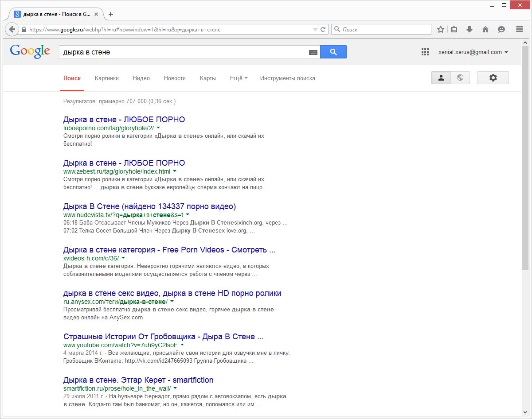This screenshot has height=419, width=532.
Task: Open the on-screen keyboard icon in search box
Action: point(313,52)
